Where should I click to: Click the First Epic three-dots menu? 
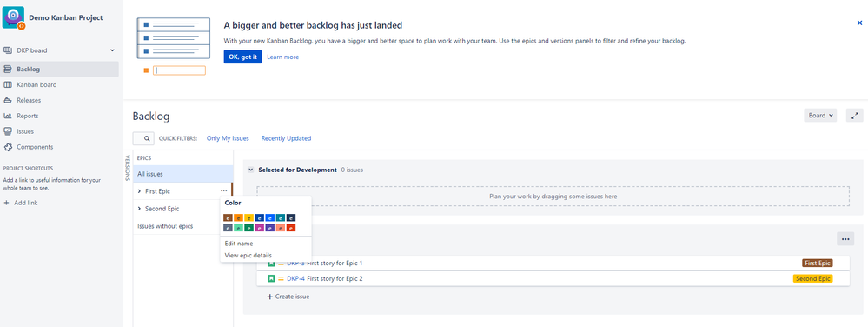click(223, 190)
